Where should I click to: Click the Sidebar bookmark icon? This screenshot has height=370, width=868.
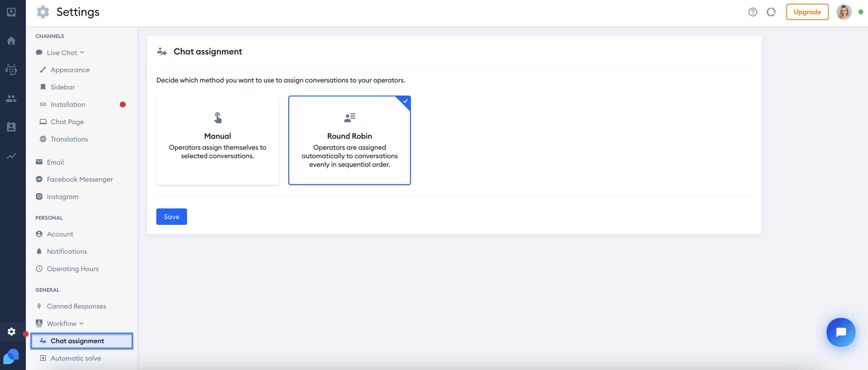(43, 87)
